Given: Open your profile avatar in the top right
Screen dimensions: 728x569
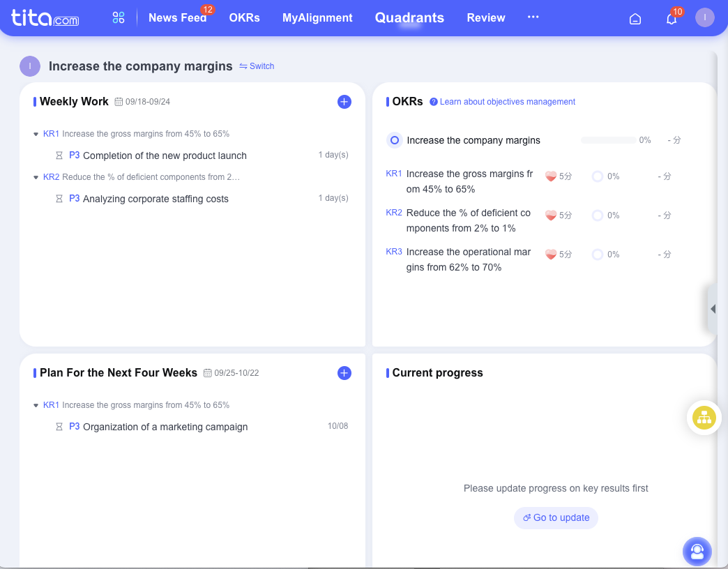Looking at the screenshot, I should tap(704, 17).
